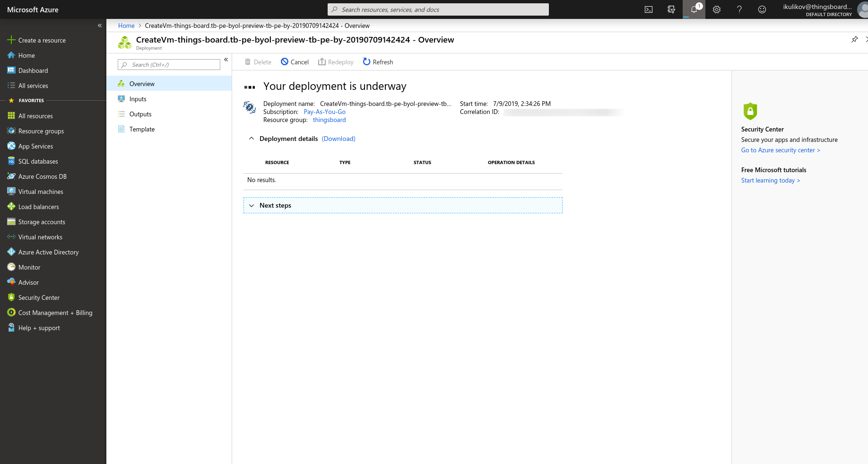Screen dimensions: 868x464
Task: Click the Download deployment details link
Action: tap(339, 139)
